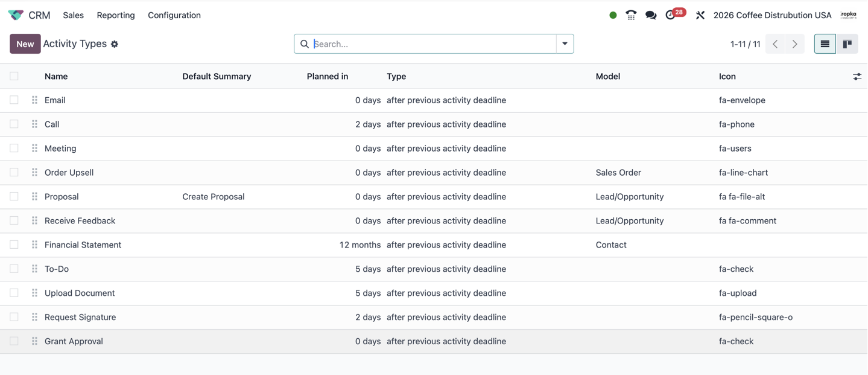This screenshot has width=868, height=375.
Task: Click drag handle of Call row
Action: click(x=34, y=124)
